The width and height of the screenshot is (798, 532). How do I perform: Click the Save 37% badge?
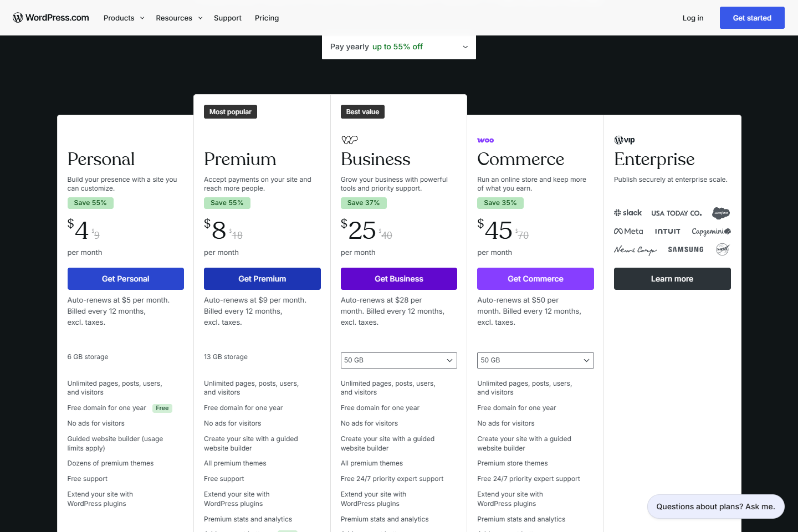(x=364, y=203)
